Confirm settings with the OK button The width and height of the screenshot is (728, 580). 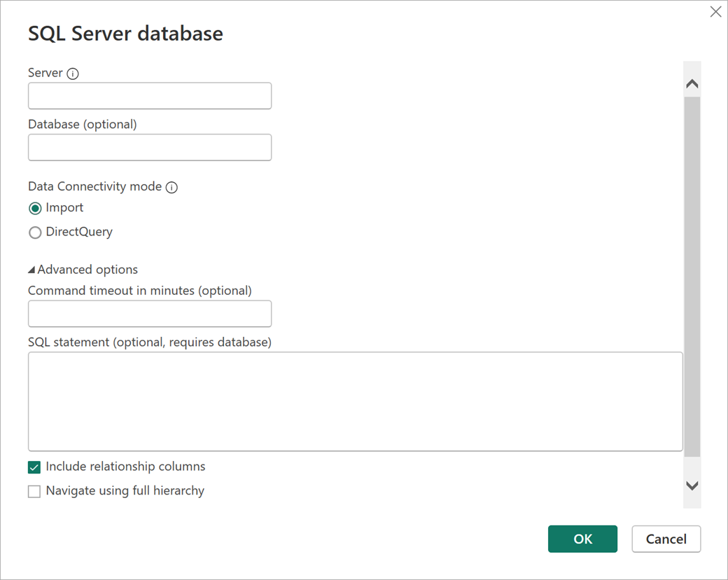point(582,539)
